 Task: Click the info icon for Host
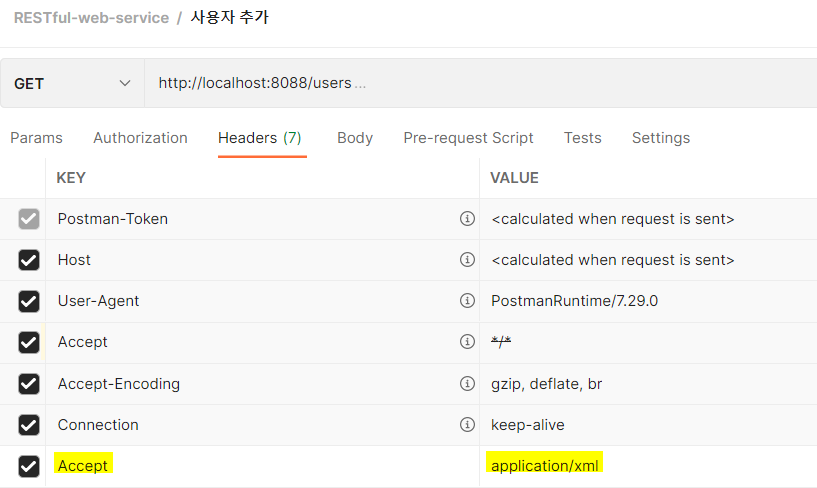tap(467, 259)
